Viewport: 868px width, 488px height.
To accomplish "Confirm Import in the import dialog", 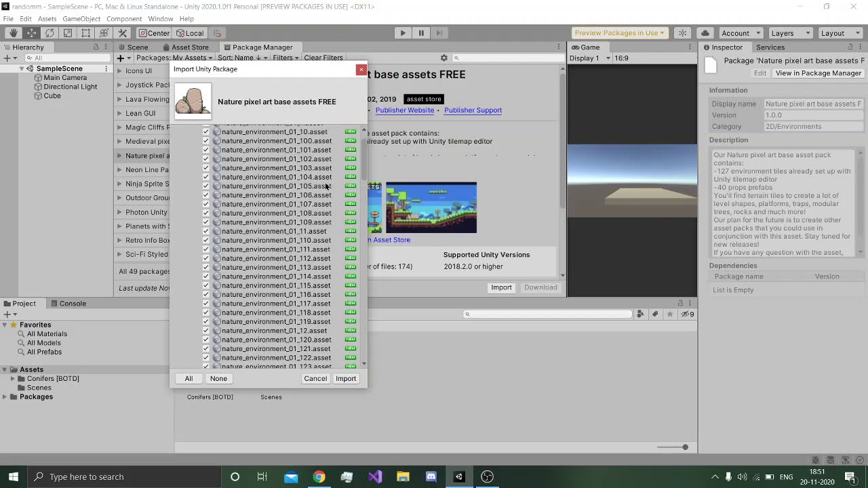I will [346, 379].
